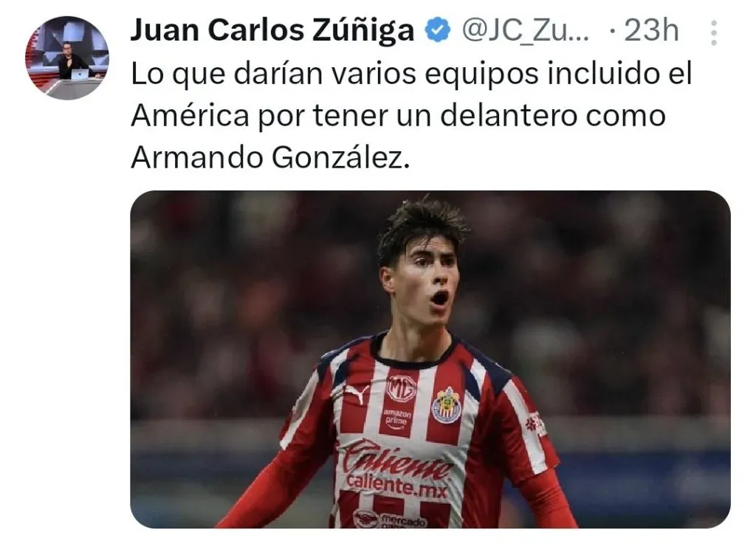Viewport: 756px width, 544px height.
Task: Click the name Armando González in tweet
Action: click(270, 157)
